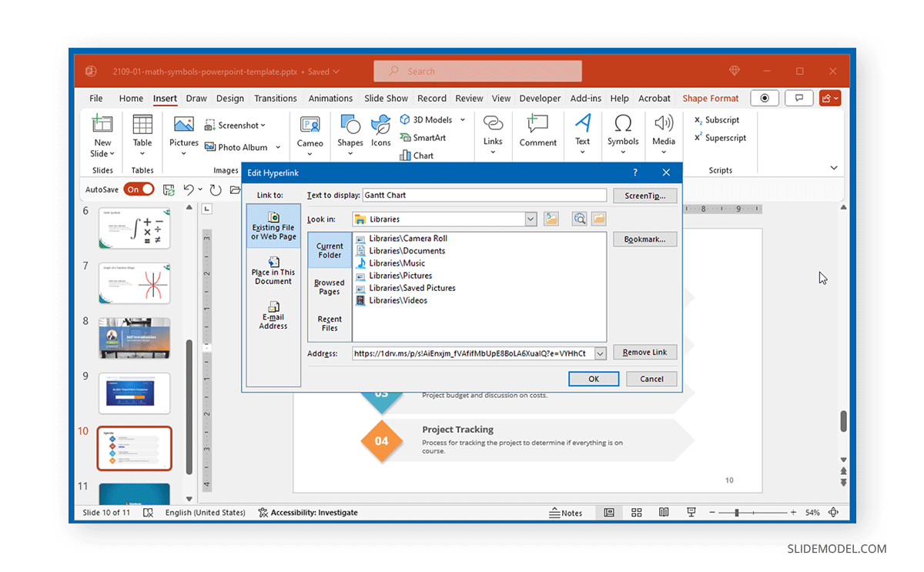This screenshot has width=924, height=572.
Task: Start Slide Show from status bar icon
Action: 691,513
